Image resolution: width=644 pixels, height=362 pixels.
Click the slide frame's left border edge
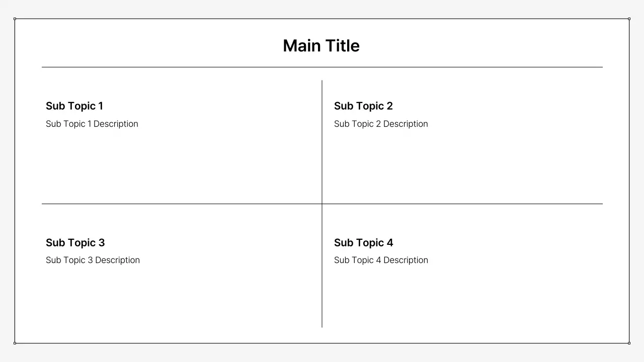point(15,181)
